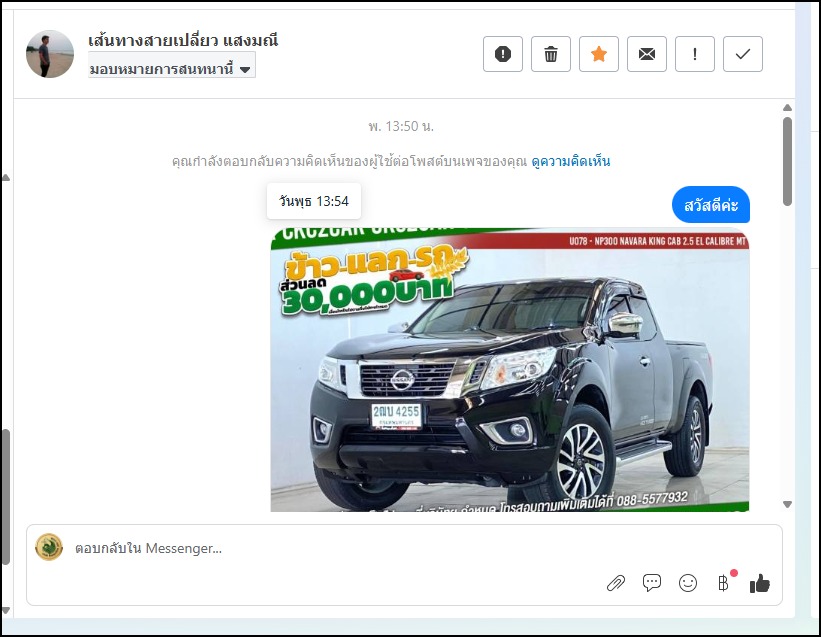Open the customer's profile picture
Screen dimensions: 821x637
pos(50,54)
